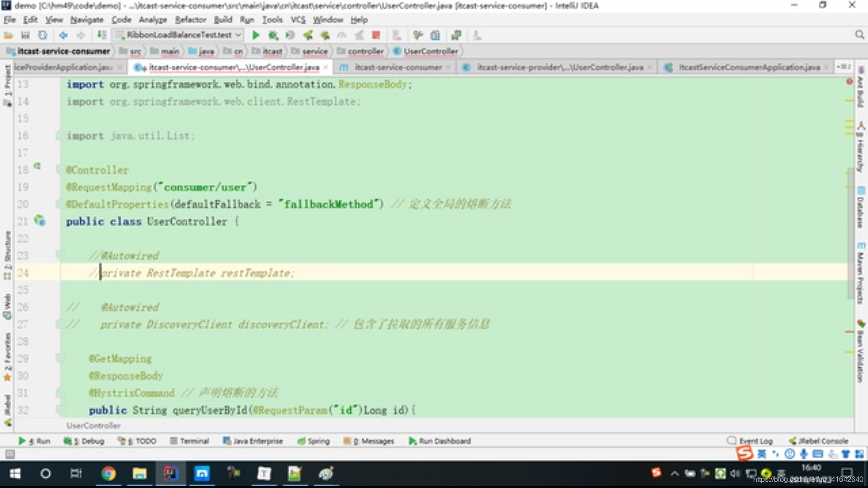Open Tools menu
Screen dimensions: 868x488
coord(272,19)
